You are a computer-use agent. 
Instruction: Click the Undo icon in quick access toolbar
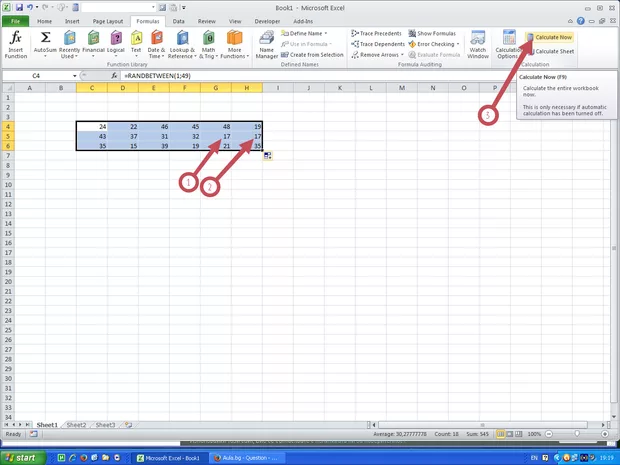30,8
